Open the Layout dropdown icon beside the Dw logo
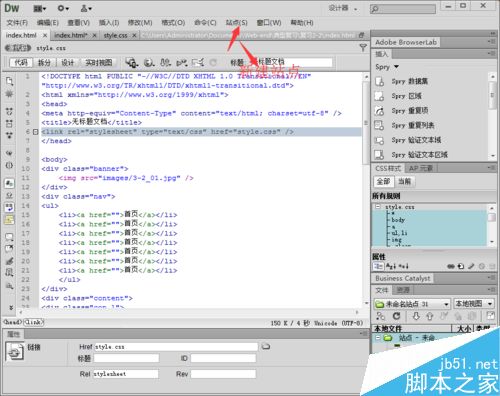Screen dimensions: 500x396 coord(40,9)
